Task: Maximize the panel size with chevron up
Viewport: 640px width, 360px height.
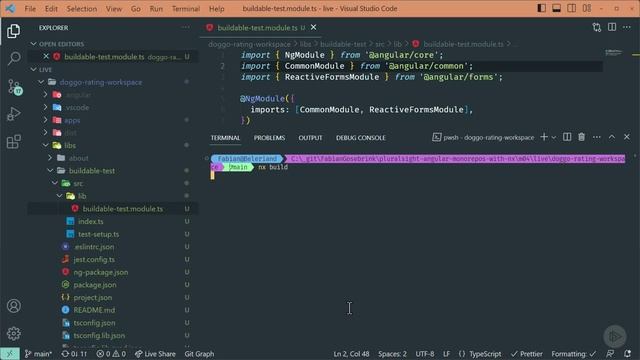Action: point(612,137)
